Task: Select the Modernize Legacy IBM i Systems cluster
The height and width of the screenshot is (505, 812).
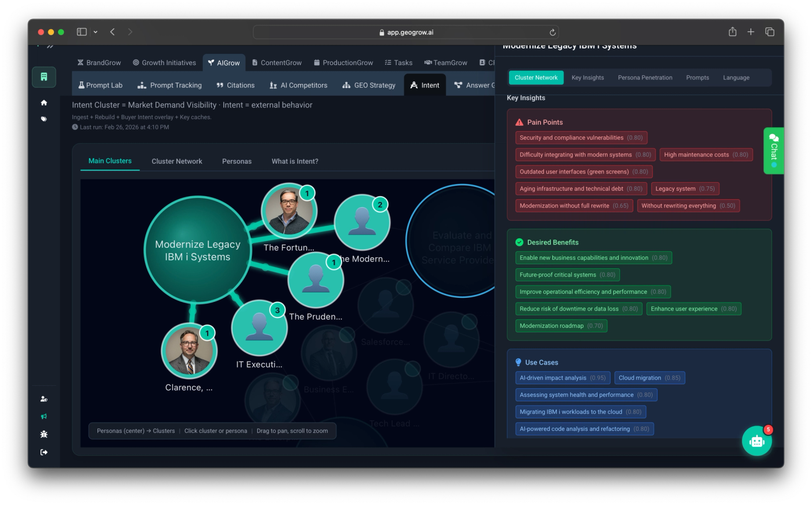Action: point(197,250)
